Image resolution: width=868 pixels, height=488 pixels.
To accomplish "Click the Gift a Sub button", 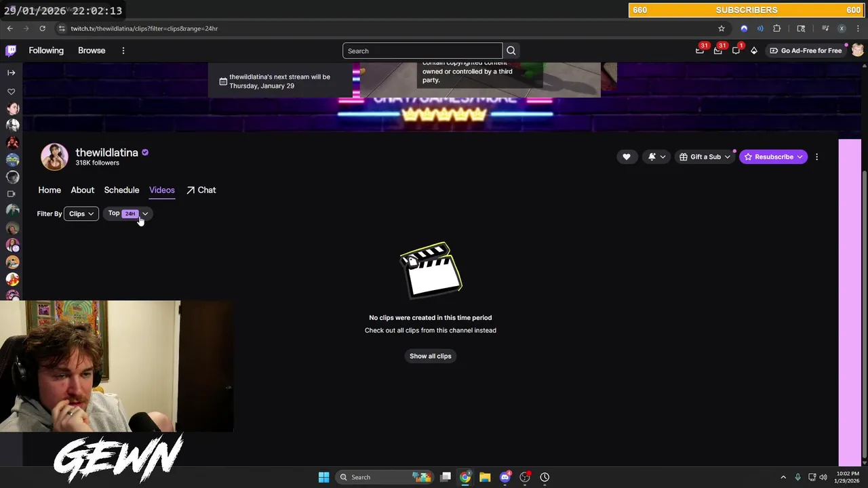I will (x=705, y=157).
